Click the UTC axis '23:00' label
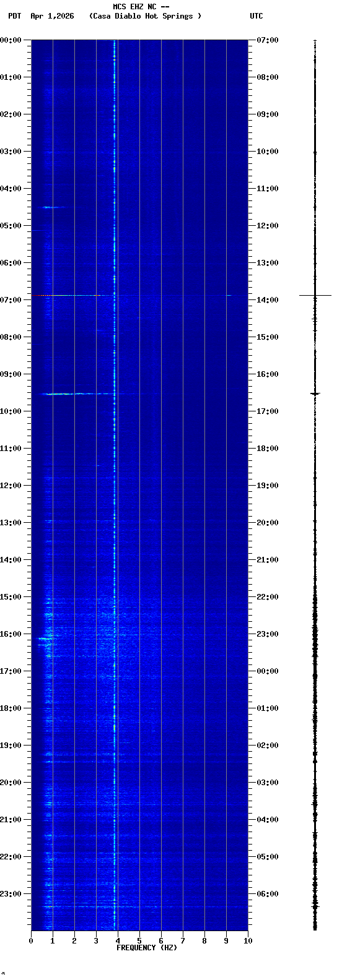The image size is (342, 980). click(268, 634)
